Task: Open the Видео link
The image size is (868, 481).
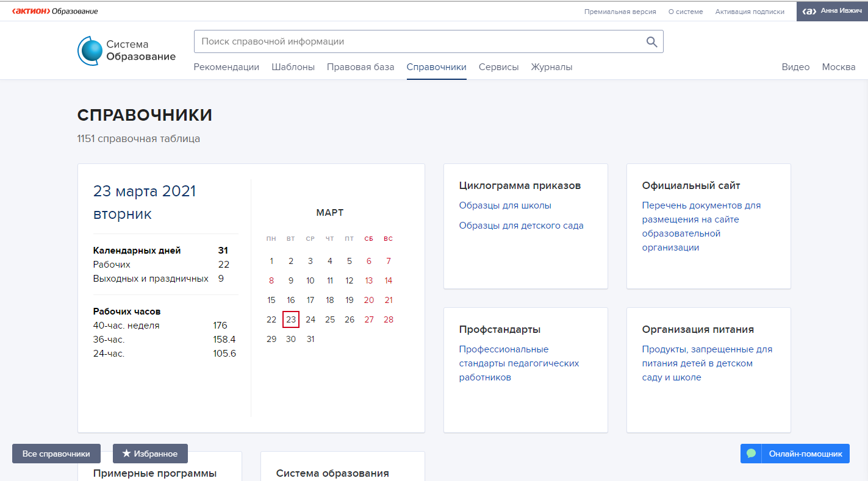Action: (795, 67)
